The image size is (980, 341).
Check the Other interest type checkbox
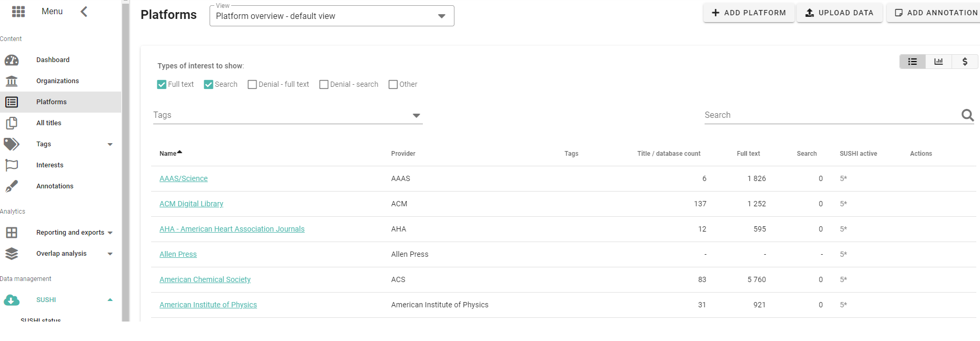393,85
